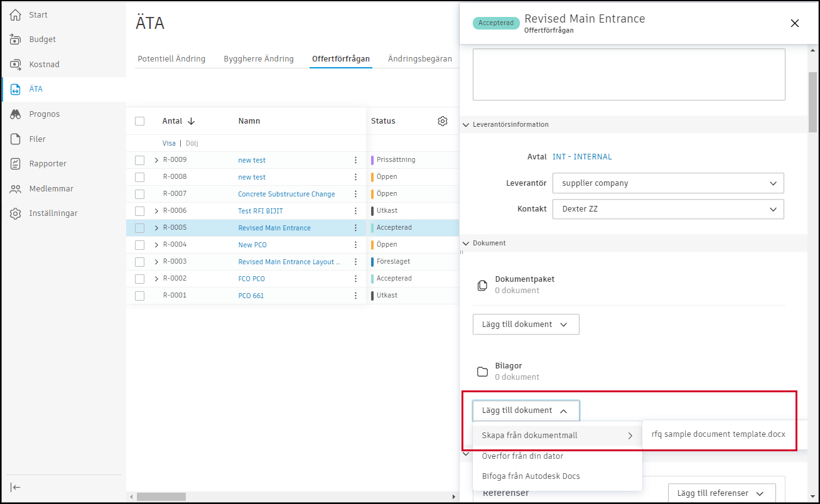Open table column settings gear
The image size is (820, 504).
pyautogui.click(x=443, y=121)
